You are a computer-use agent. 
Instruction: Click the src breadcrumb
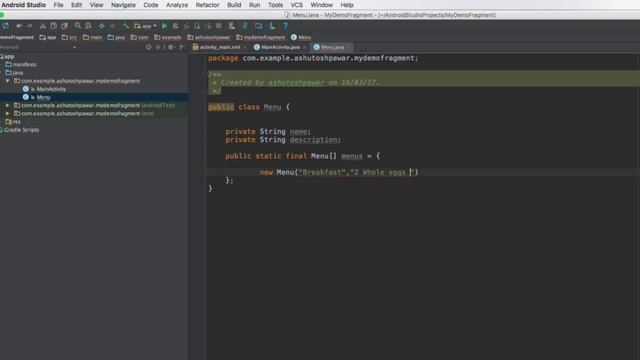point(69,37)
